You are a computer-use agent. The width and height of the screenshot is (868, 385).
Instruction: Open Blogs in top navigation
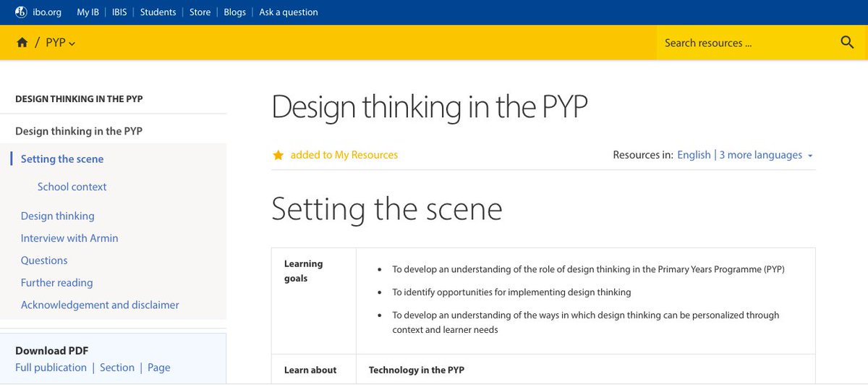point(235,12)
